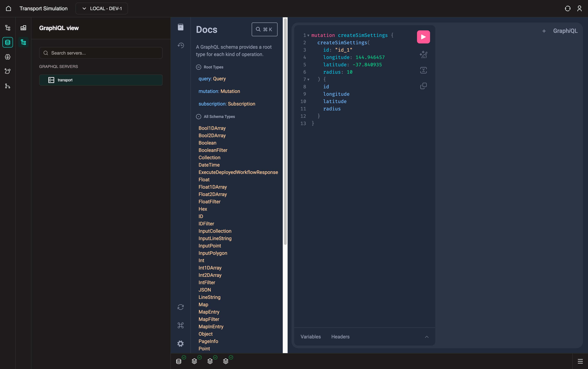Click the latitude value -37.840935
Viewport: 588px width, 369px height.
[x=367, y=65]
